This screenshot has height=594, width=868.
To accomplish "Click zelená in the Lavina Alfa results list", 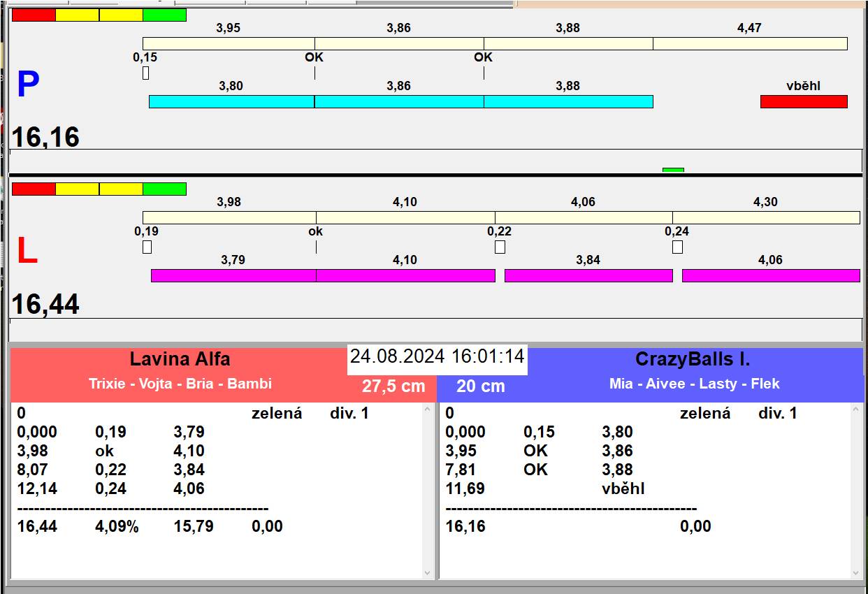I will point(277,413).
